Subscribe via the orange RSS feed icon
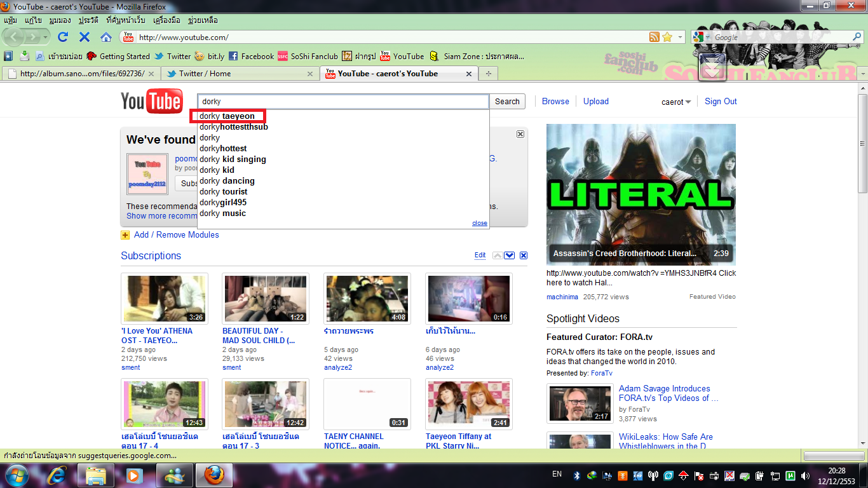 (x=654, y=37)
